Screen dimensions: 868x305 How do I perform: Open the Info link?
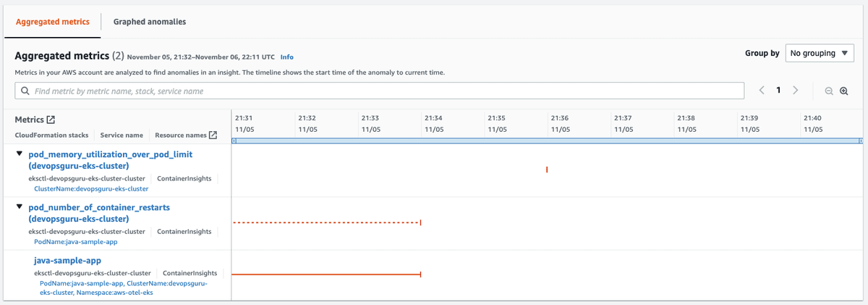coord(287,57)
